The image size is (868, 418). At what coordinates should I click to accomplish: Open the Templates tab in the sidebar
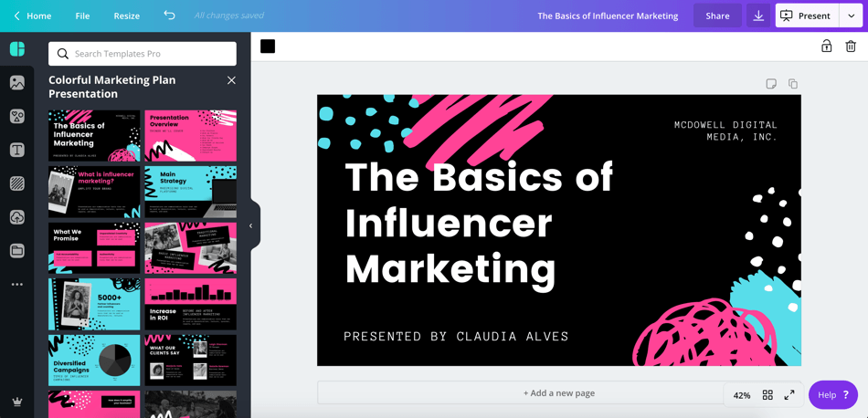click(17, 48)
